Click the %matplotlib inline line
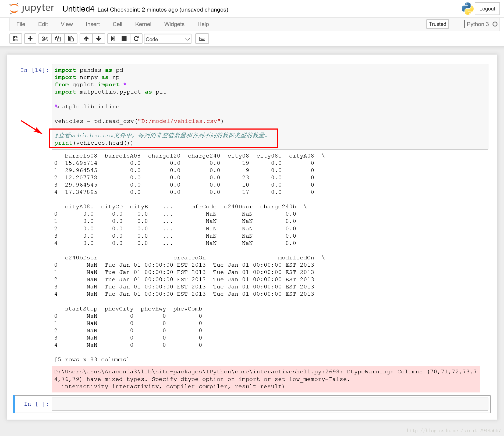This screenshot has width=504, height=436. pos(87,107)
